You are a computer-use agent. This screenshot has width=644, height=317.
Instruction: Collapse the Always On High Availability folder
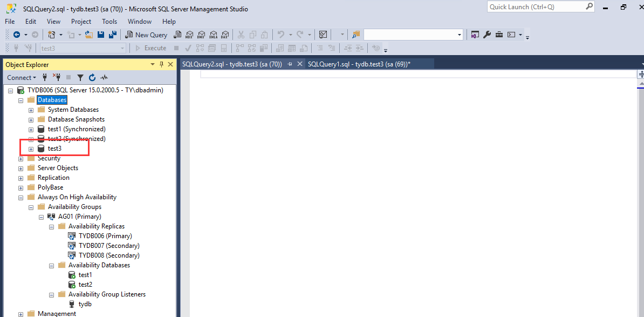[20, 197]
